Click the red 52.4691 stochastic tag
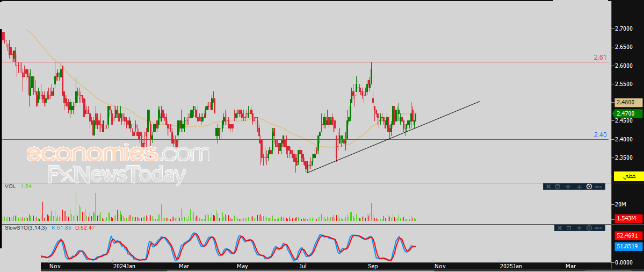644x272 pixels. coord(628,236)
